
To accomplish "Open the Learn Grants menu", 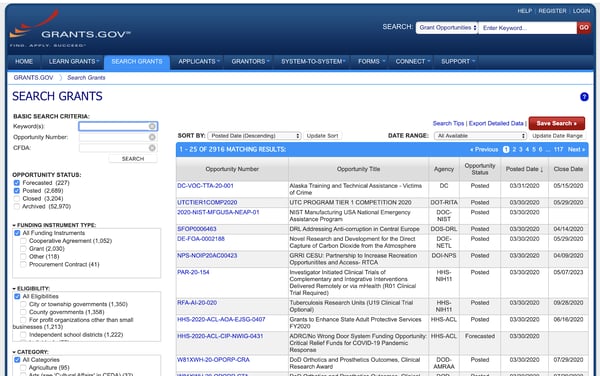I will point(73,62).
